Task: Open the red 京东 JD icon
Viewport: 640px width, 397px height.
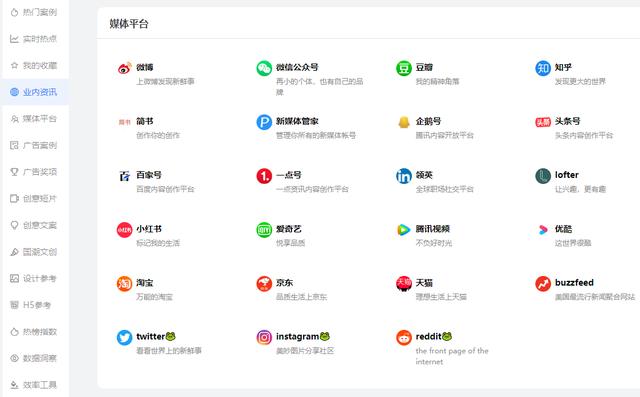Action: click(x=264, y=284)
